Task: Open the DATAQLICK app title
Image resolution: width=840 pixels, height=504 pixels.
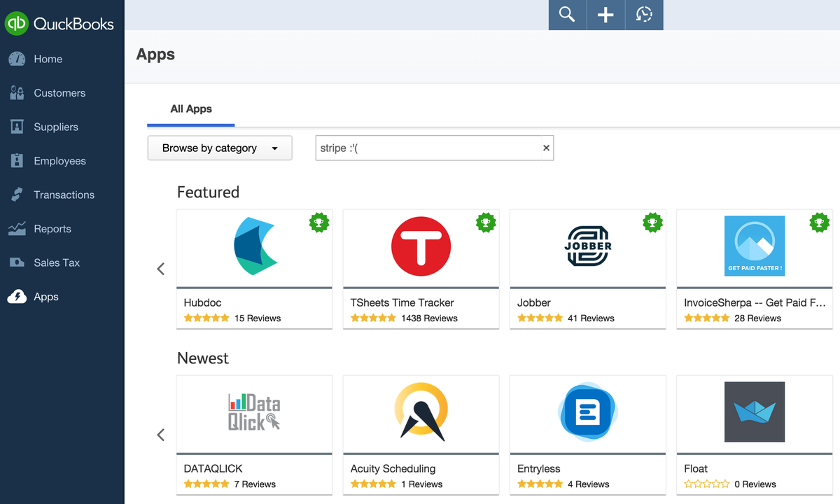Action: click(x=213, y=468)
